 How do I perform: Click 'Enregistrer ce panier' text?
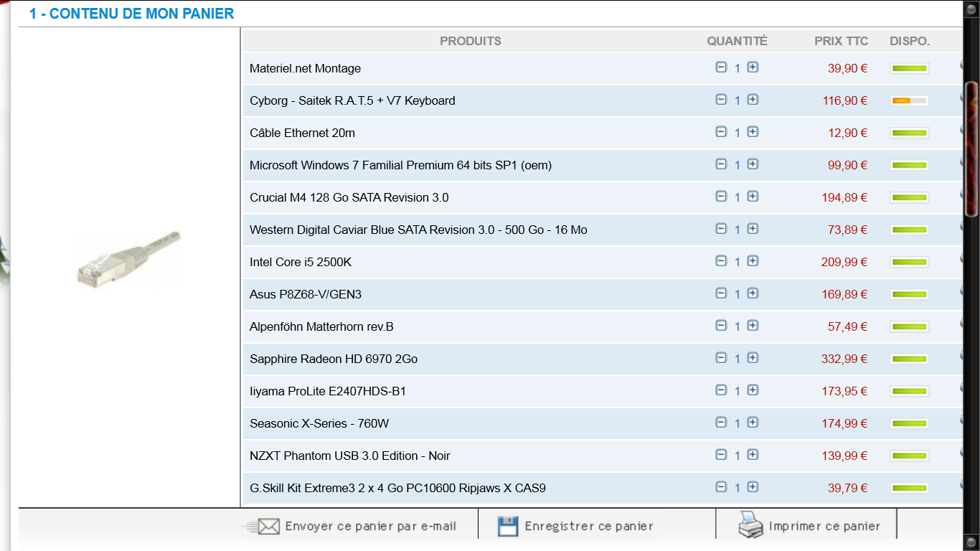pos(588,527)
